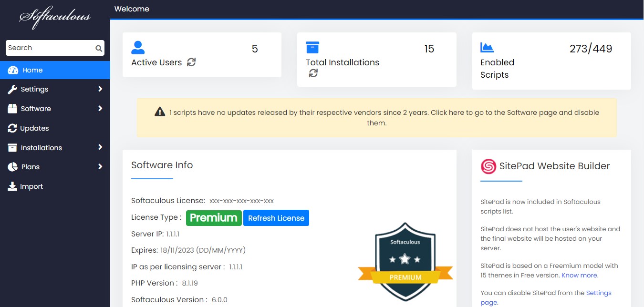Follow the SitePad 'Know more' link
This screenshot has height=307, width=644.
pos(580,275)
